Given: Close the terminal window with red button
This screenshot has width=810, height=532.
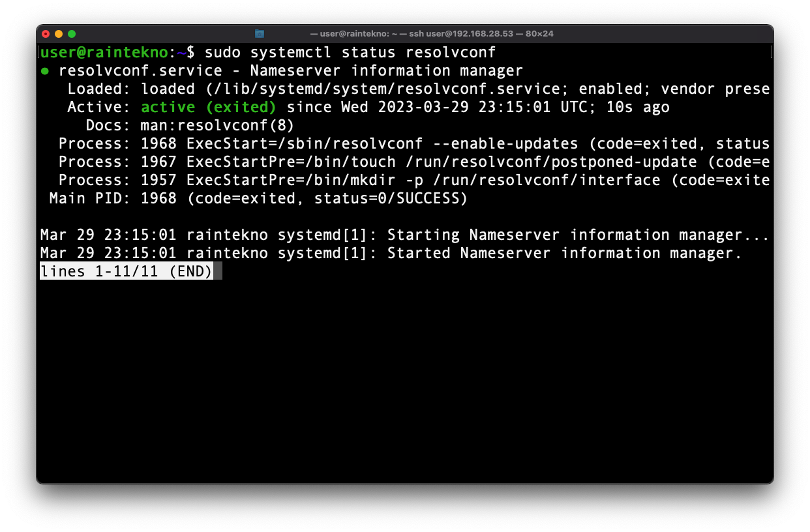Looking at the screenshot, I should pyautogui.click(x=46, y=33).
